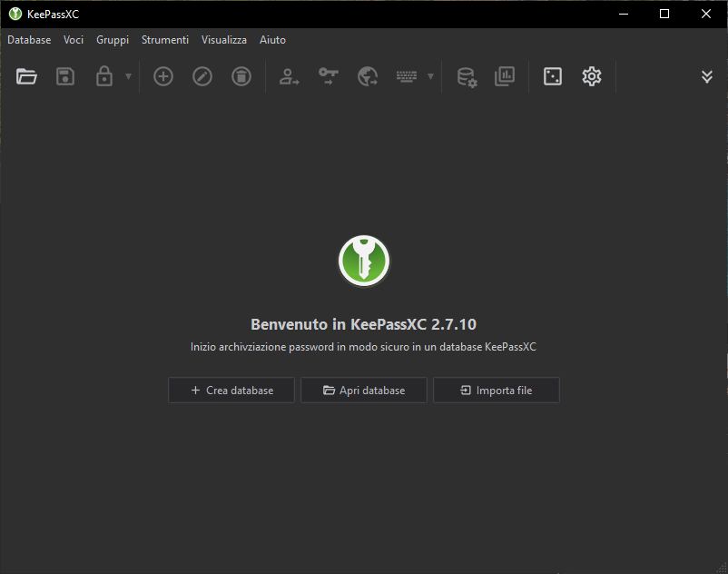This screenshot has width=728, height=574.
Task: Click the Crea database button
Action: (x=231, y=391)
